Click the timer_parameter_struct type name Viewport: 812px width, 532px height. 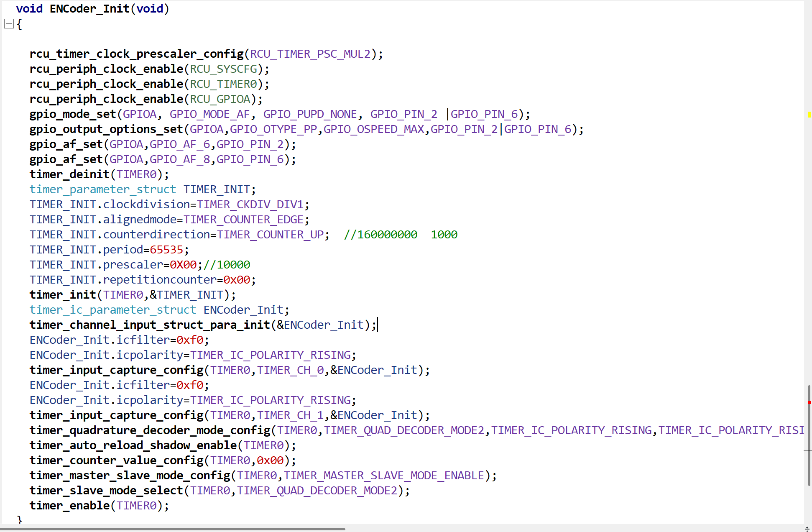click(102, 189)
